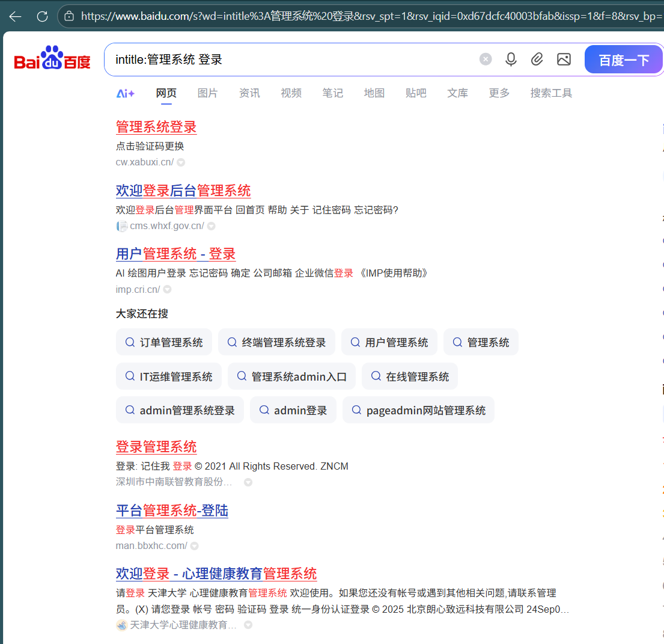Screen dimensions: 664x644
Task: Select the AI+ search mode icon
Action: tap(126, 93)
